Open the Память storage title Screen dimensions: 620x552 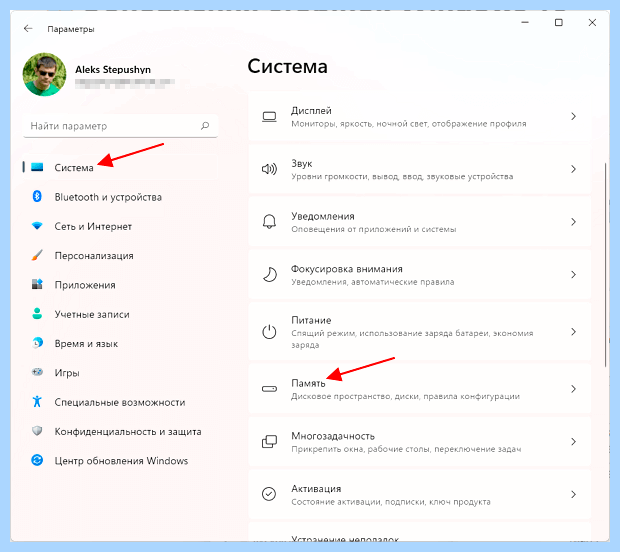pyautogui.click(x=308, y=383)
